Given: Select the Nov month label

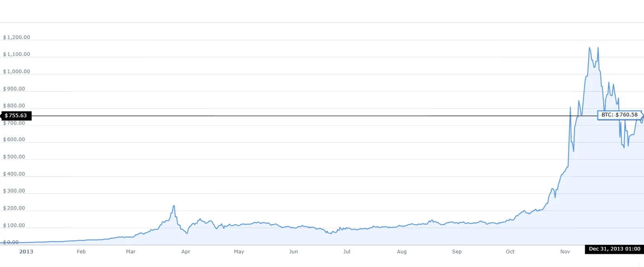Looking at the screenshot, I should coord(565,251).
